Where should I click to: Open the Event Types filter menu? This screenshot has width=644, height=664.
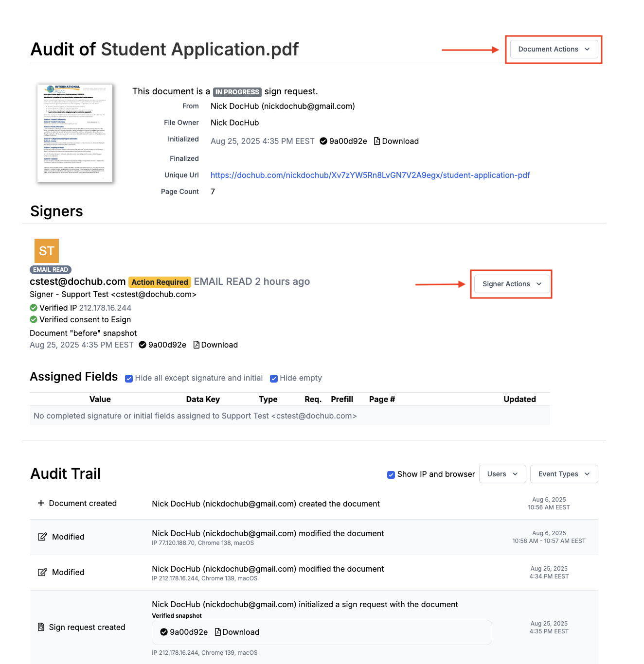[564, 474]
